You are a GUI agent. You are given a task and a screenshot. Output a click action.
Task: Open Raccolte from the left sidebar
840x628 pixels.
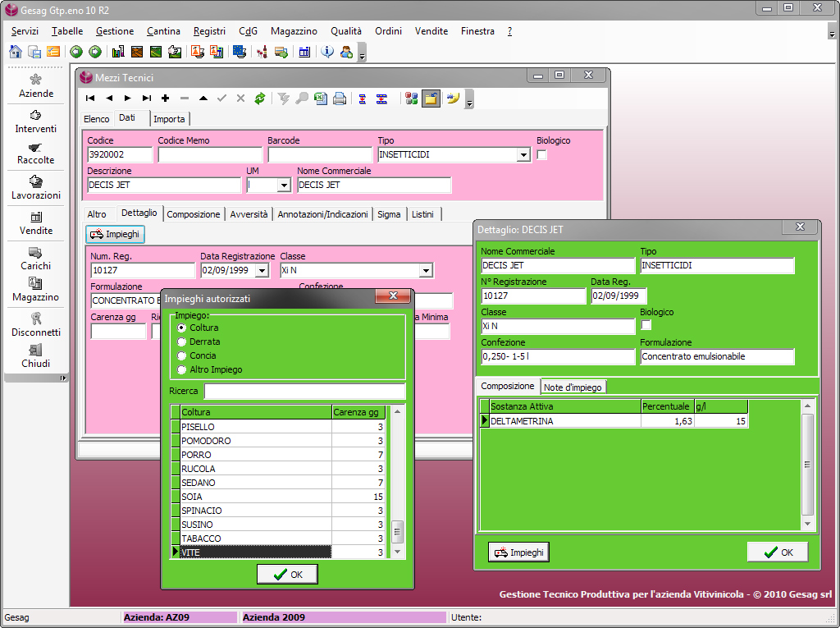pos(36,154)
